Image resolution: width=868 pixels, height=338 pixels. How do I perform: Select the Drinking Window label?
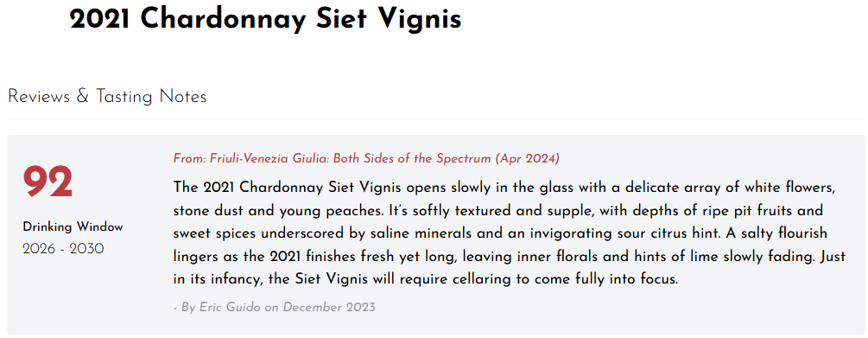73,226
